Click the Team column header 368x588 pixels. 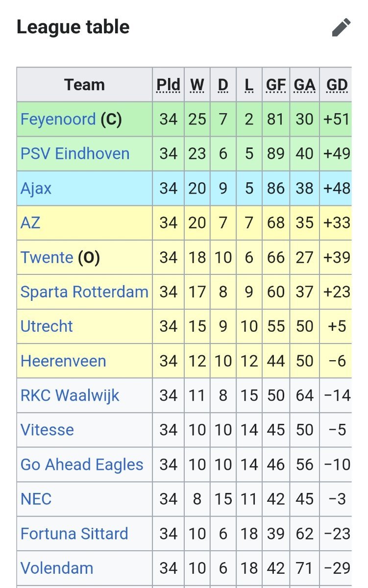(84, 85)
